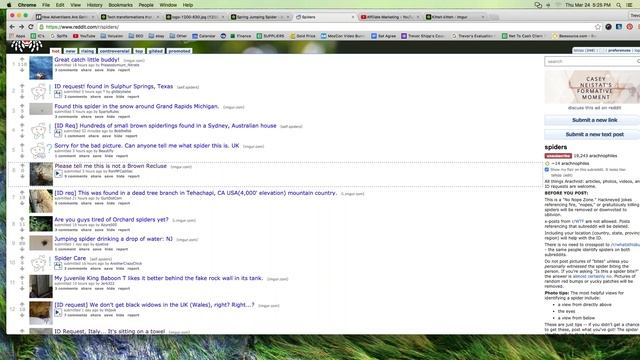The image size is (640, 360).
Task: Upvote the Sulphur Springs, Texas ID request
Action: [x=22, y=86]
